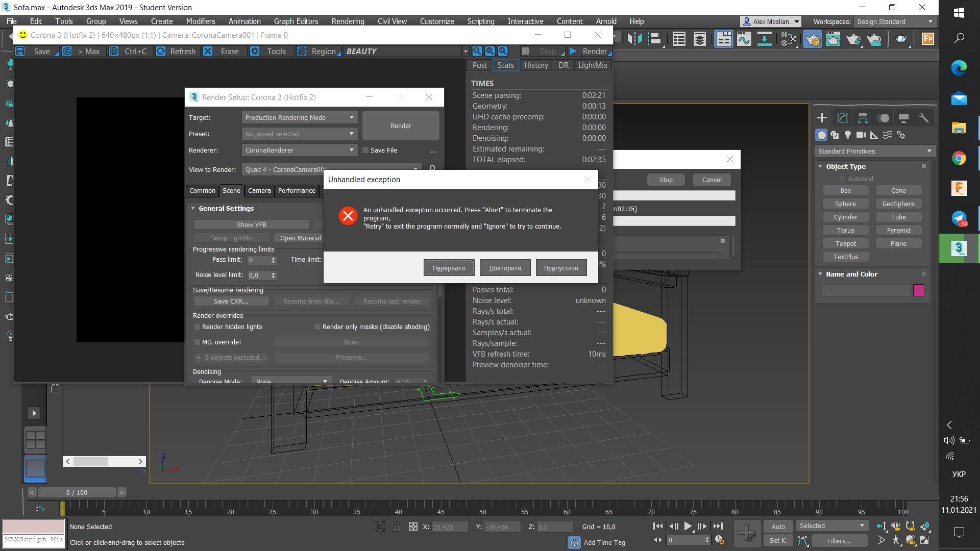Open the Preset dropdown showing No preset selected
This screenshot has width=980, height=551.
300,134
